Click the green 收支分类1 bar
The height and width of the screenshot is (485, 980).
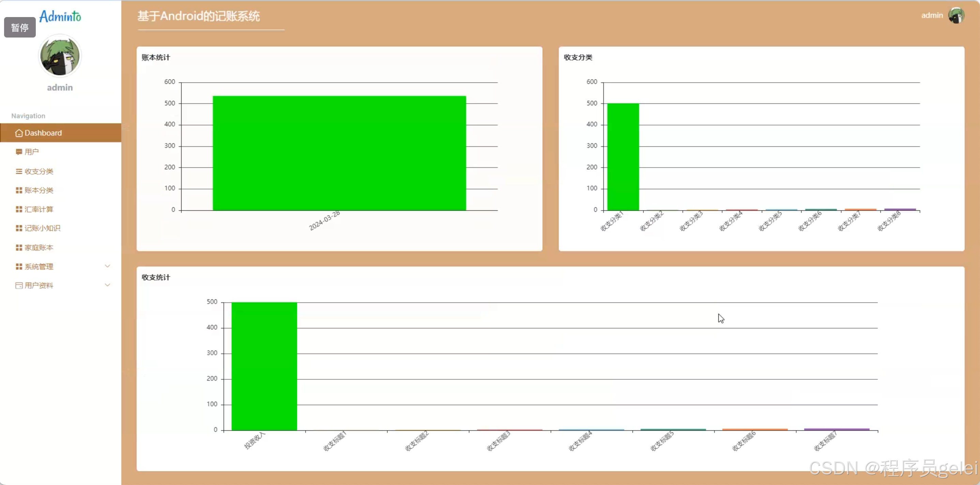pos(623,157)
